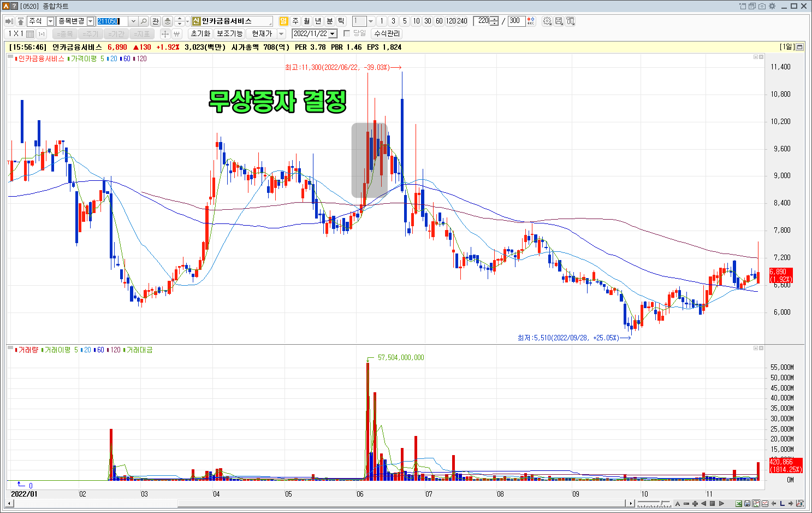
Task: Click the 1X1 grid layout icon
Action: click(x=21, y=34)
